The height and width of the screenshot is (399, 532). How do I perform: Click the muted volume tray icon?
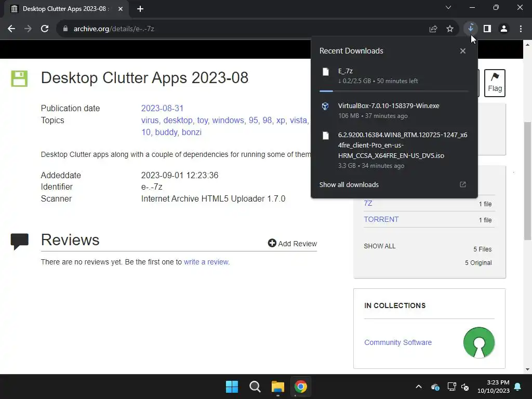click(x=465, y=387)
